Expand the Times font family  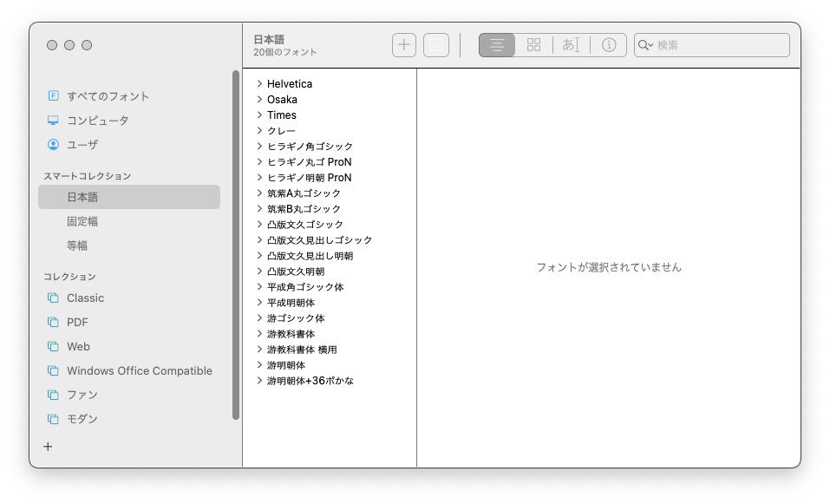[259, 115]
